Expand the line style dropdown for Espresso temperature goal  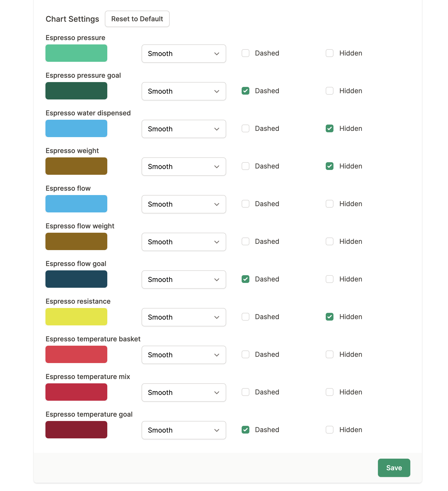click(184, 430)
